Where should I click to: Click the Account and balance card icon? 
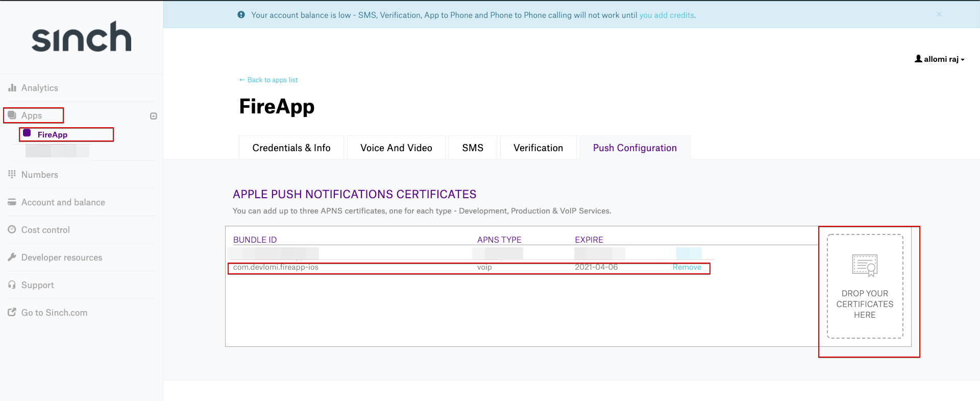point(12,202)
